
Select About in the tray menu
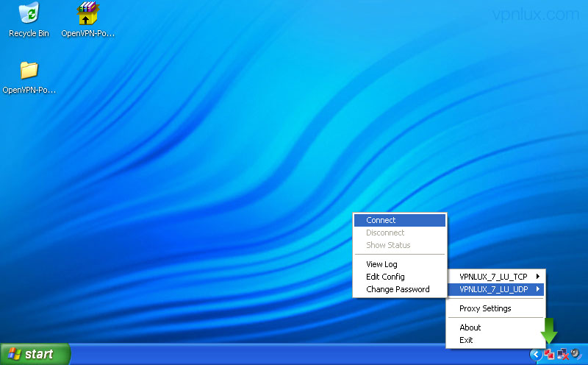(495, 327)
